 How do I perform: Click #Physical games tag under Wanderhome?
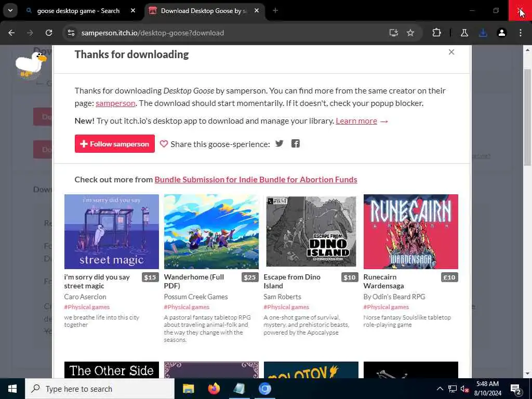pos(187,307)
